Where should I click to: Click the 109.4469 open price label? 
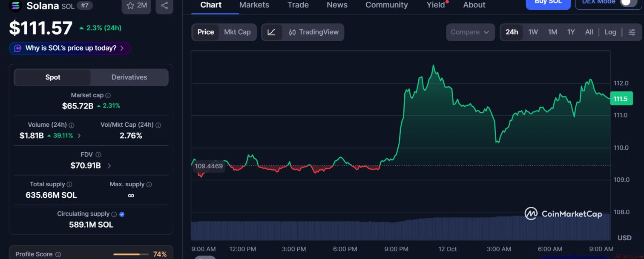(209, 166)
